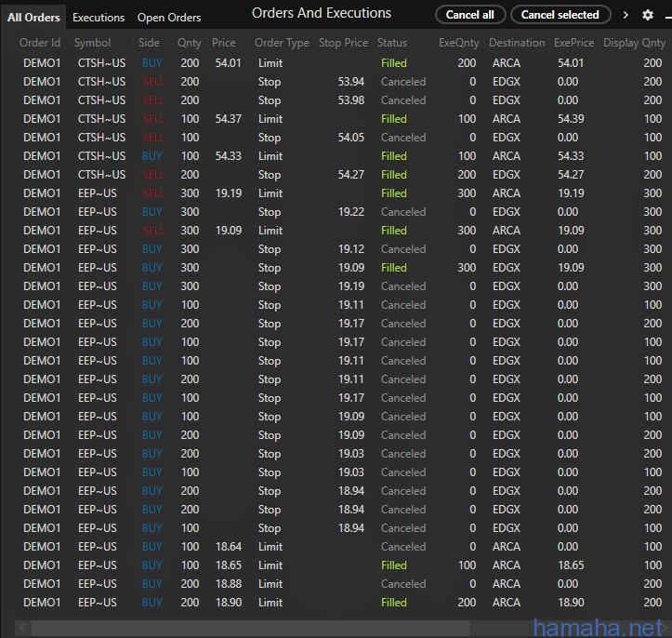The image size is (672, 638).
Task: Sort orders by the Price column header
Action: coord(224,43)
